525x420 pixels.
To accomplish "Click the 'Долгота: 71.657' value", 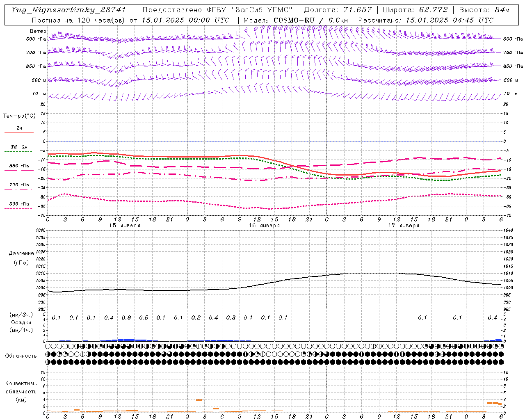I will 338,10.
